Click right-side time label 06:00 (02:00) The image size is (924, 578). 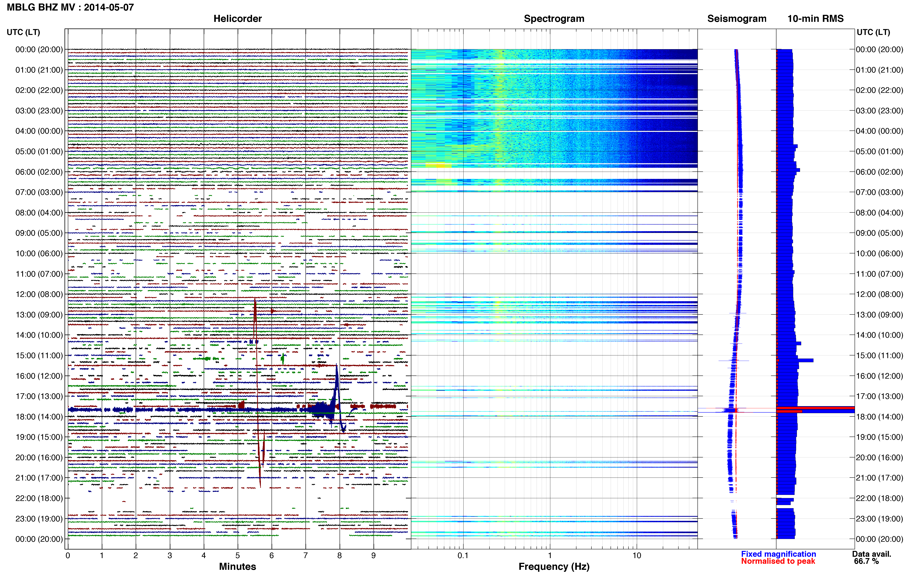[880, 172]
